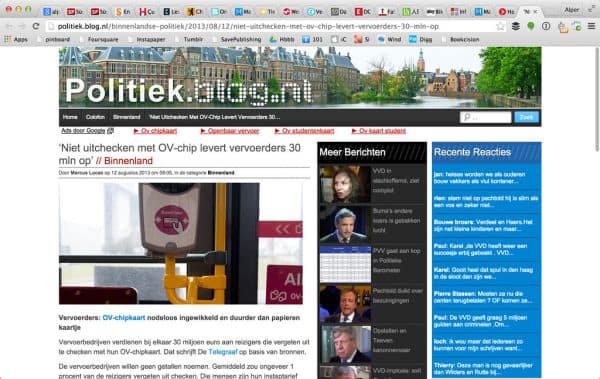Viewport: 600px width, 379px height.
Task: Go back with the browser back arrow
Action: pyautogui.click(x=9, y=26)
